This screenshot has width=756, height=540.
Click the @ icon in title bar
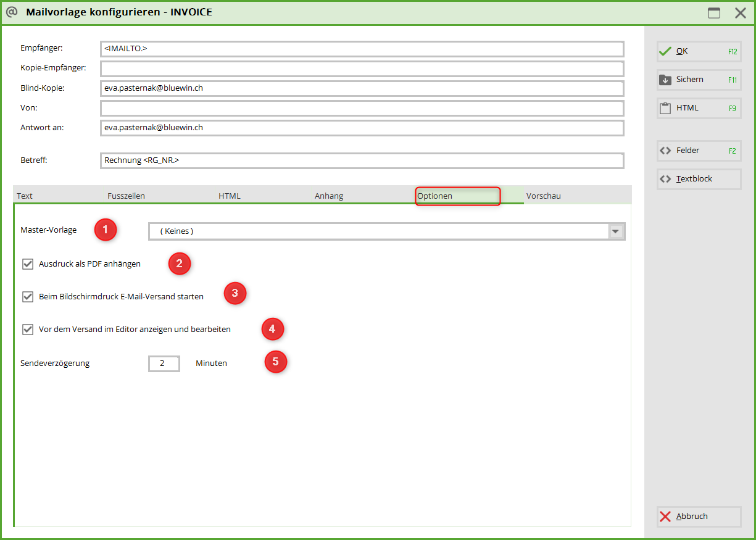(x=12, y=12)
